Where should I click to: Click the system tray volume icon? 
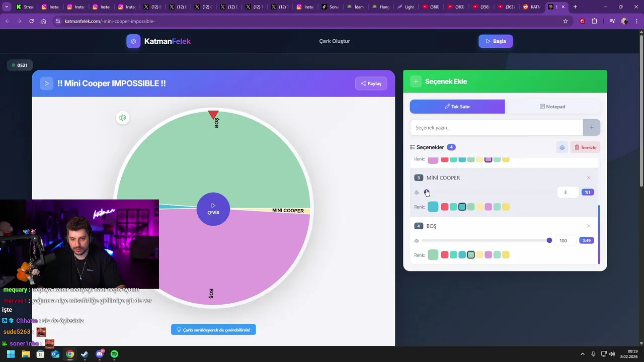(612, 354)
